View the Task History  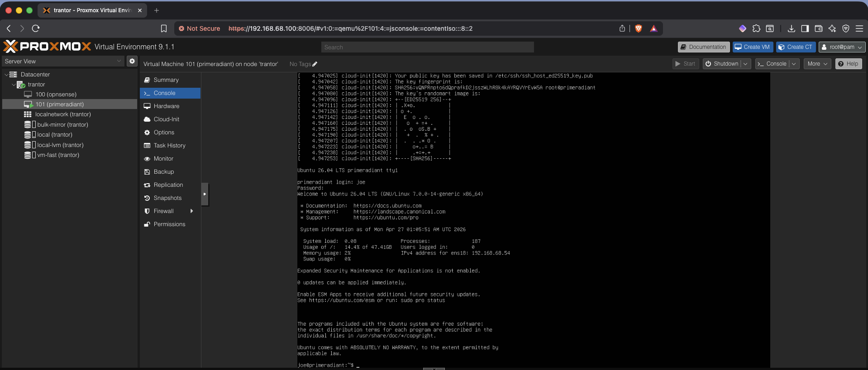tap(170, 146)
